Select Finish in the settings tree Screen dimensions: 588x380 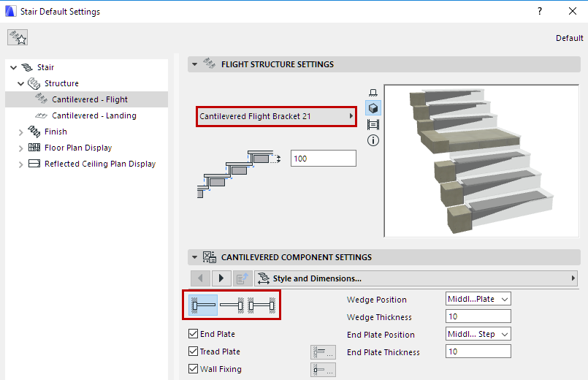pos(56,132)
